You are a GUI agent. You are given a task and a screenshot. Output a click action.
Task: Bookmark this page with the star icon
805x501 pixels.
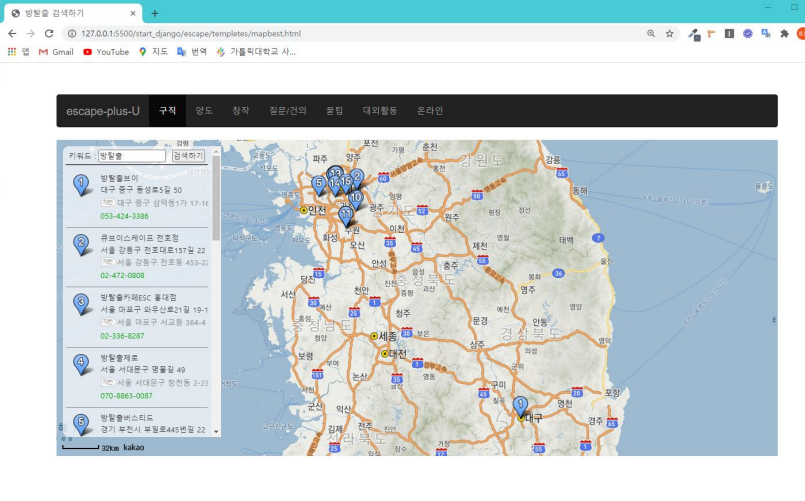pos(669,33)
